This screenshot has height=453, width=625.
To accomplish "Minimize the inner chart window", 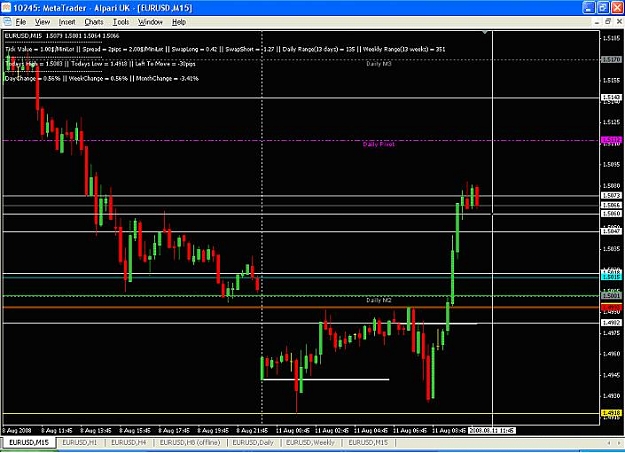I will [x=597, y=22].
